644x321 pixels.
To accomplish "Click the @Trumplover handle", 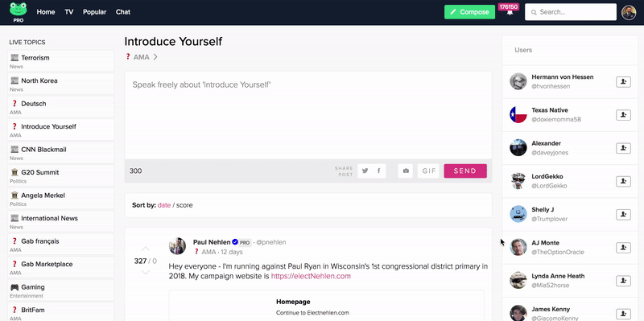I will coord(550,219).
